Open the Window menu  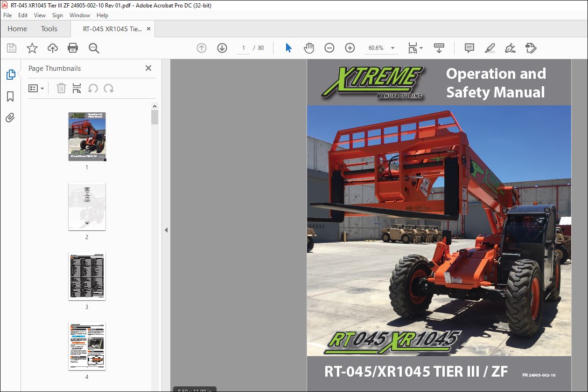pyautogui.click(x=80, y=15)
